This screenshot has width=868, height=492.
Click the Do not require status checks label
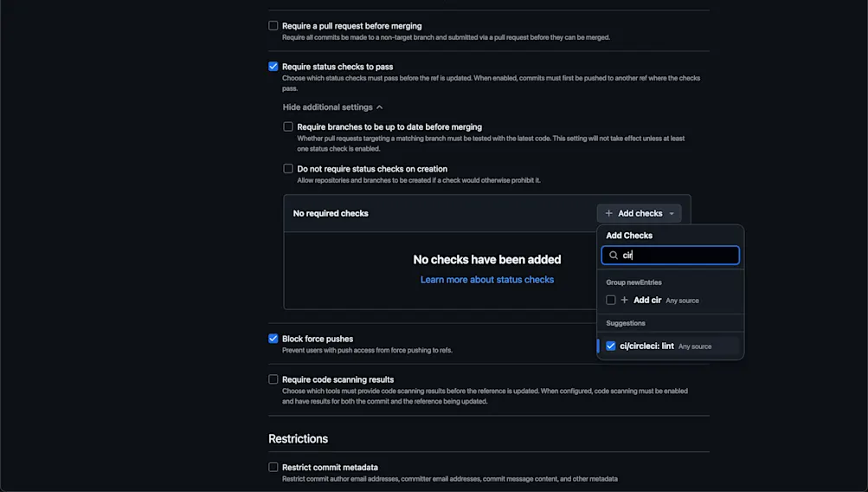372,169
